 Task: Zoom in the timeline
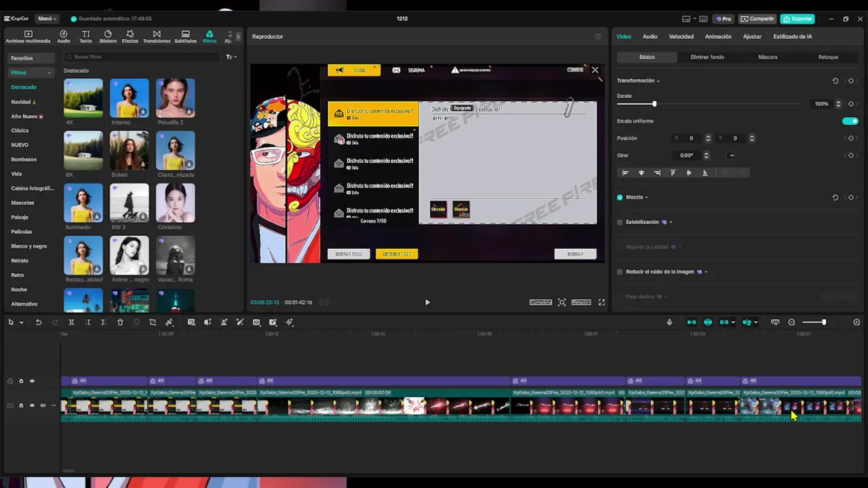[x=856, y=323]
